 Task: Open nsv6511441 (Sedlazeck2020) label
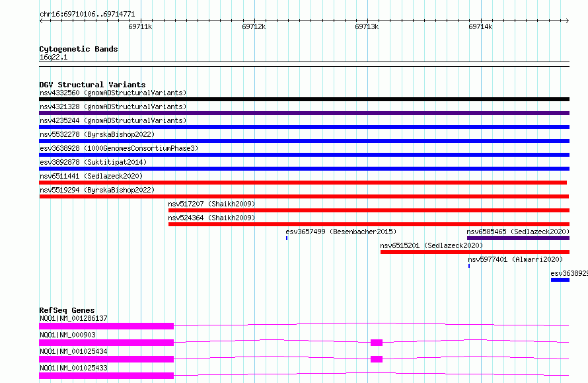91,176
